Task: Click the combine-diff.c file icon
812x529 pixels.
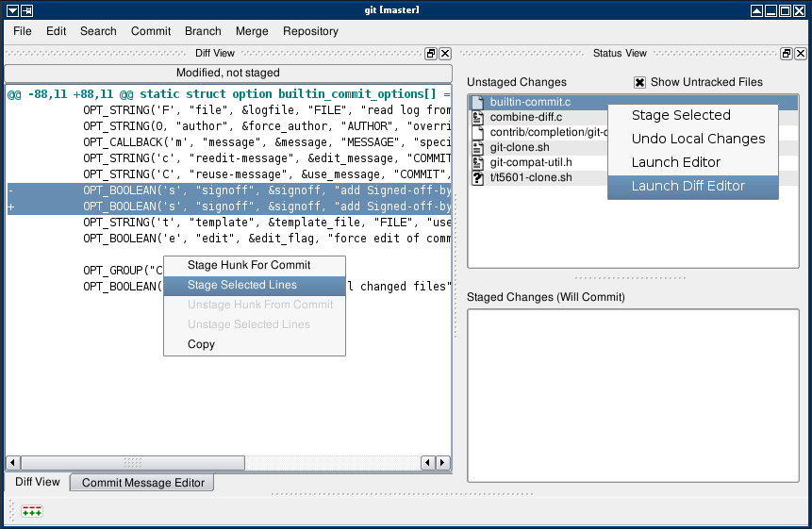Action: pyautogui.click(x=477, y=118)
